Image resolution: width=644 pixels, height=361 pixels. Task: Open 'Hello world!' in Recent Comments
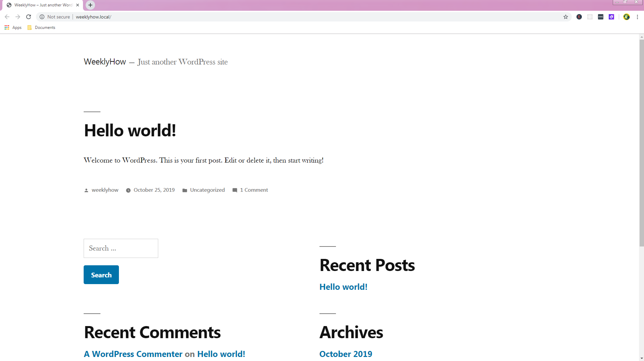tap(221, 354)
